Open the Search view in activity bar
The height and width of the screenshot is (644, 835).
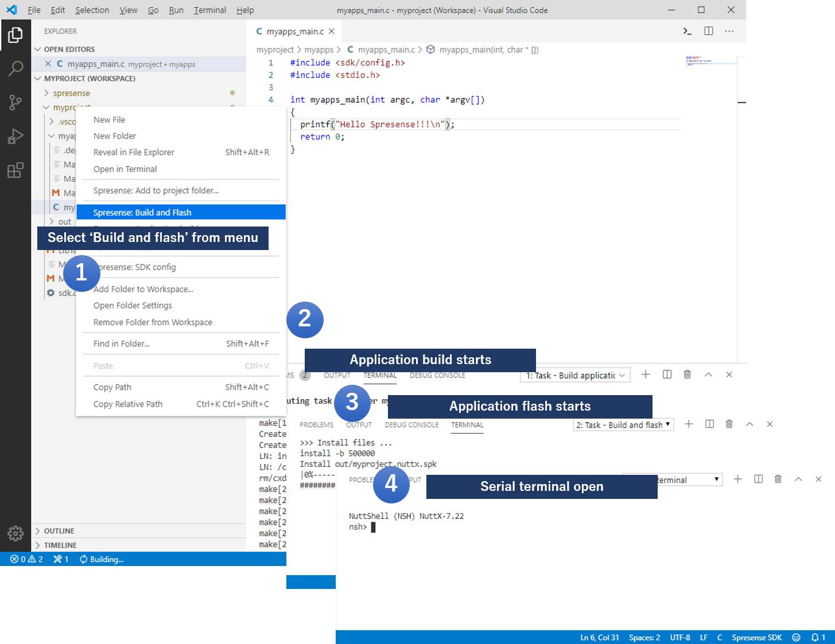tap(15, 69)
